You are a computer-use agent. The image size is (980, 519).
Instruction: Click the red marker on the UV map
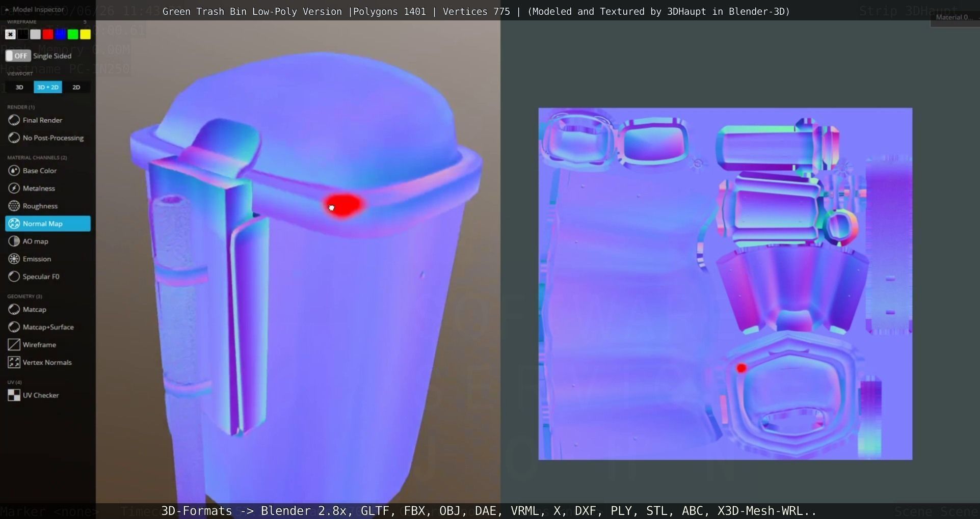coord(741,368)
